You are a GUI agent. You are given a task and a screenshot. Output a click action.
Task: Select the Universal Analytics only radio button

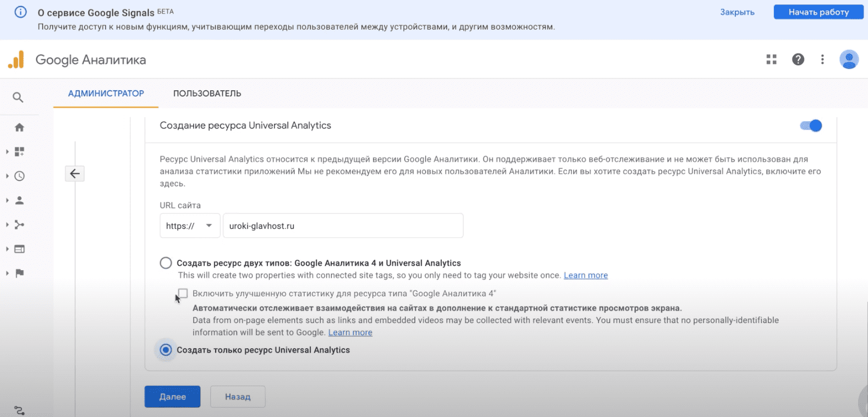click(x=166, y=350)
